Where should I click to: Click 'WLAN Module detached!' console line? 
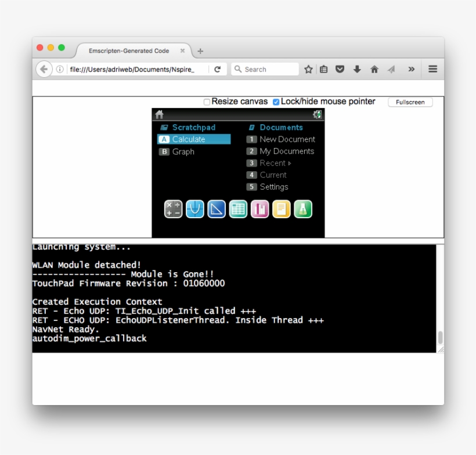pyautogui.click(x=86, y=265)
